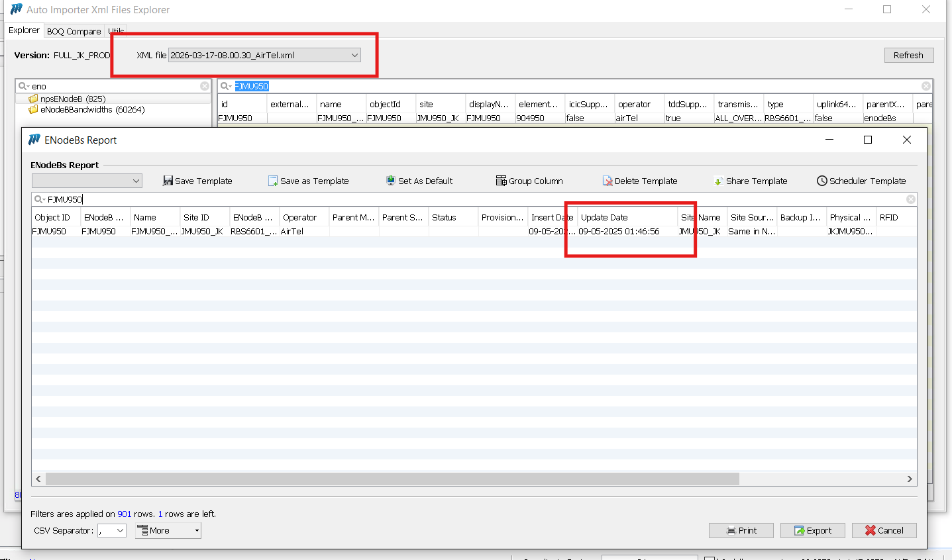Click the Save Template disk icon

pos(168,181)
